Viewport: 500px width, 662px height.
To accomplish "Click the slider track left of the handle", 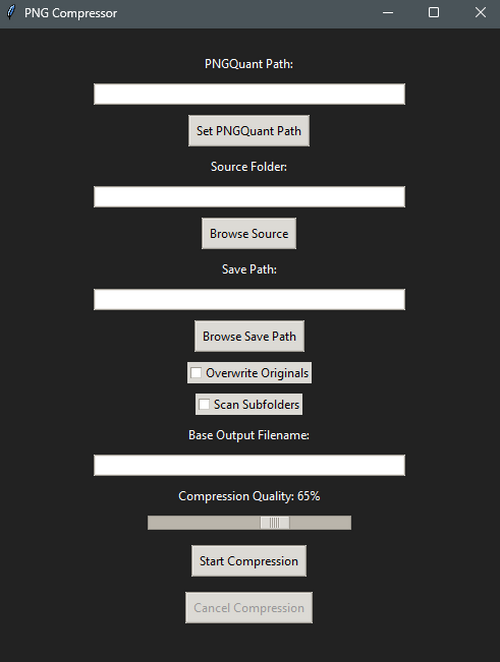I will coord(204,523).
